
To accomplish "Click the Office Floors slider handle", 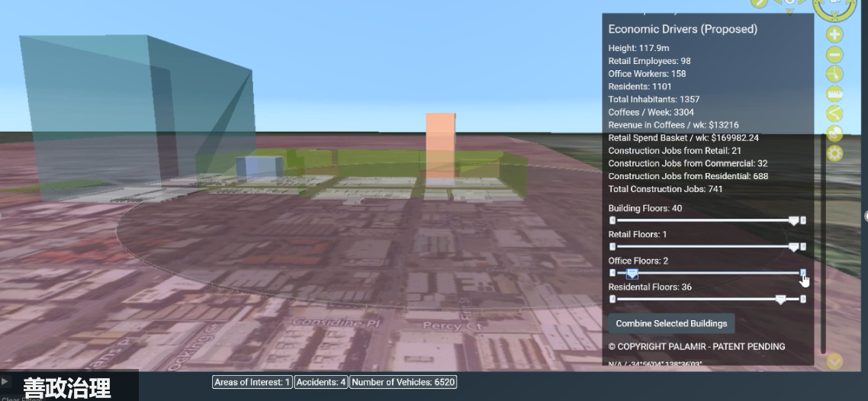I will pos(632,273).
